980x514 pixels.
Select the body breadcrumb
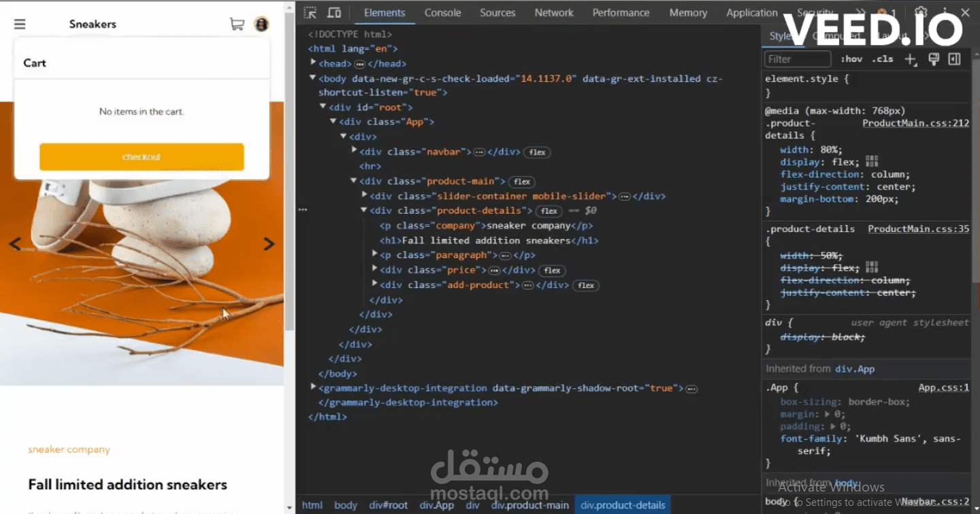[x=346, y=505]
